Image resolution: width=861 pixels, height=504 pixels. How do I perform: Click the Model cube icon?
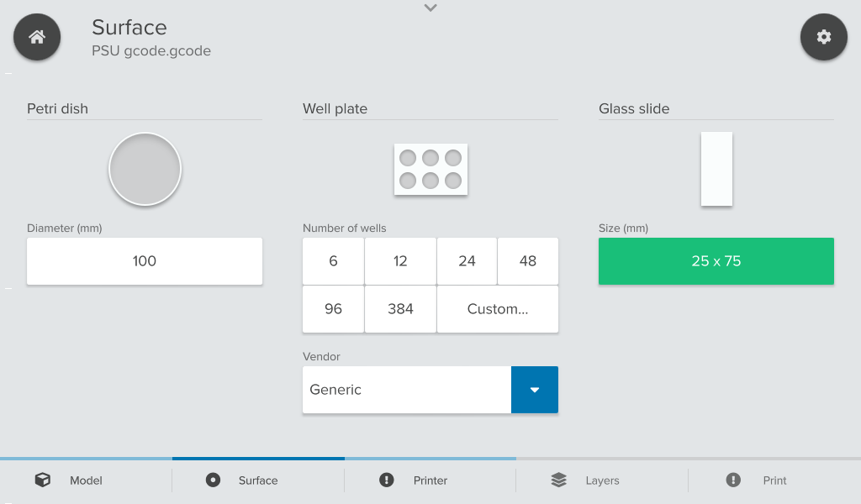point(42,480)
